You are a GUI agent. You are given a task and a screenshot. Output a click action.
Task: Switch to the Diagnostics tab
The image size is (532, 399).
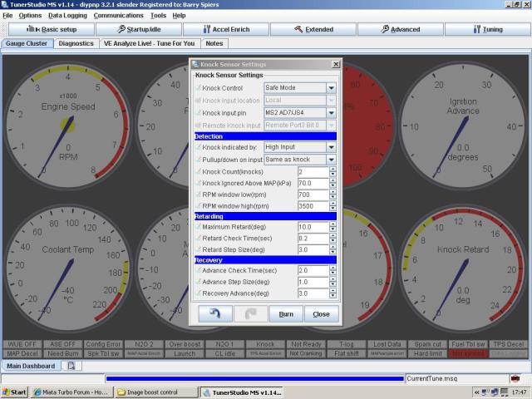[x=76, y=43]
